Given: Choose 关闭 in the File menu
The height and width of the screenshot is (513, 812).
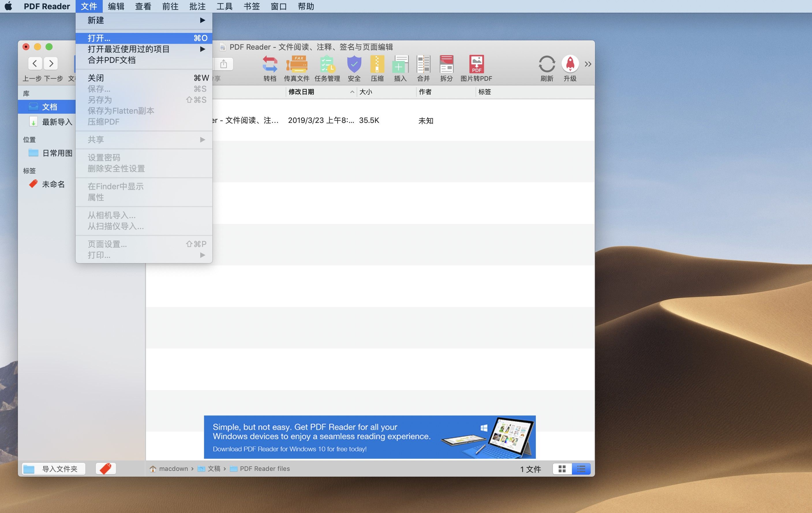Looking at the screenshot, I should click(x=144, y=78).
